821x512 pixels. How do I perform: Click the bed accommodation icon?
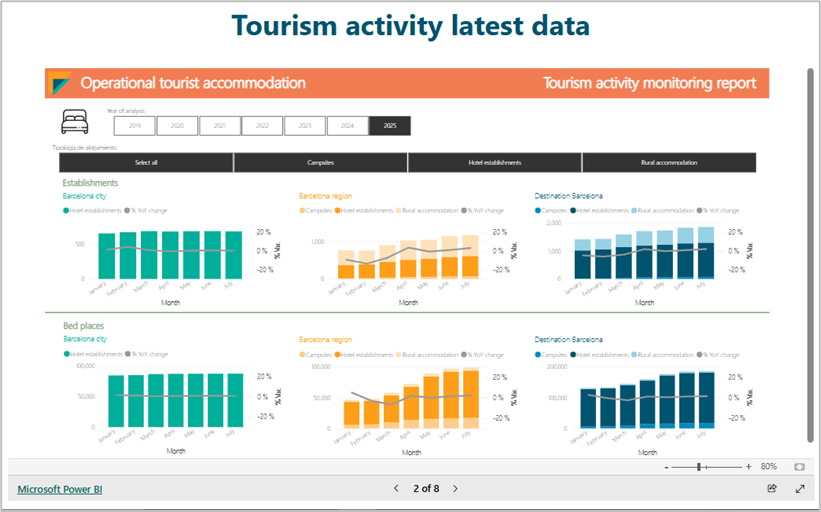tap(75, 123)
